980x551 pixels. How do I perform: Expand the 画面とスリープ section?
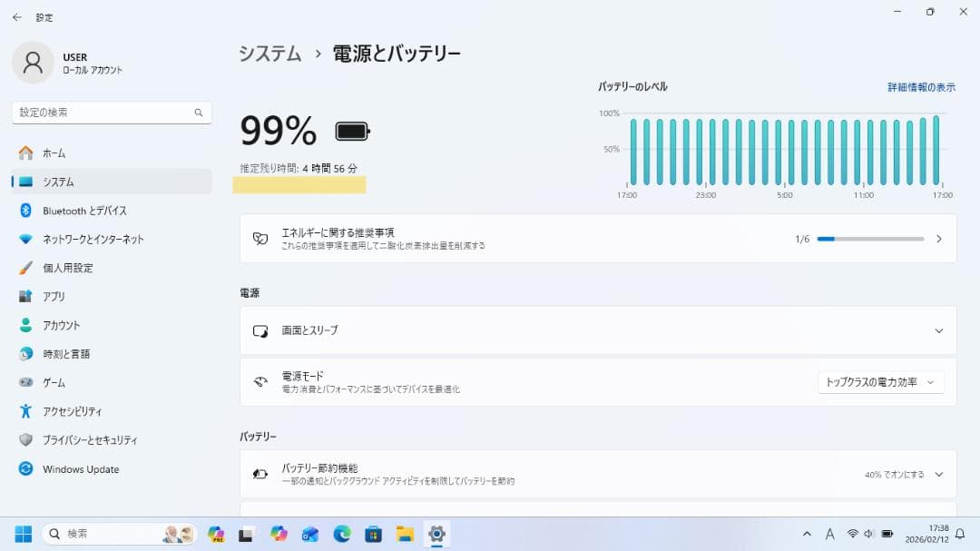(x=938, y=330)
